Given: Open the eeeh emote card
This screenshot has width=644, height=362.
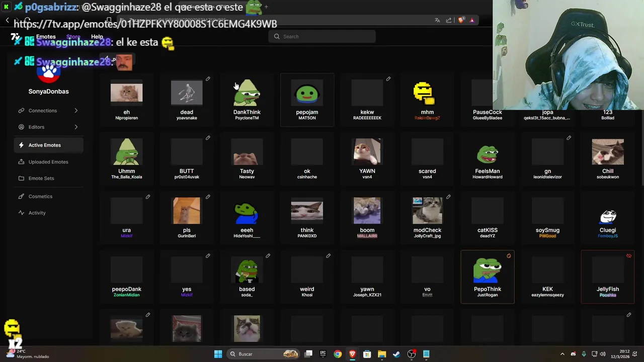Looking at the screenshot, I should point(247,218).
